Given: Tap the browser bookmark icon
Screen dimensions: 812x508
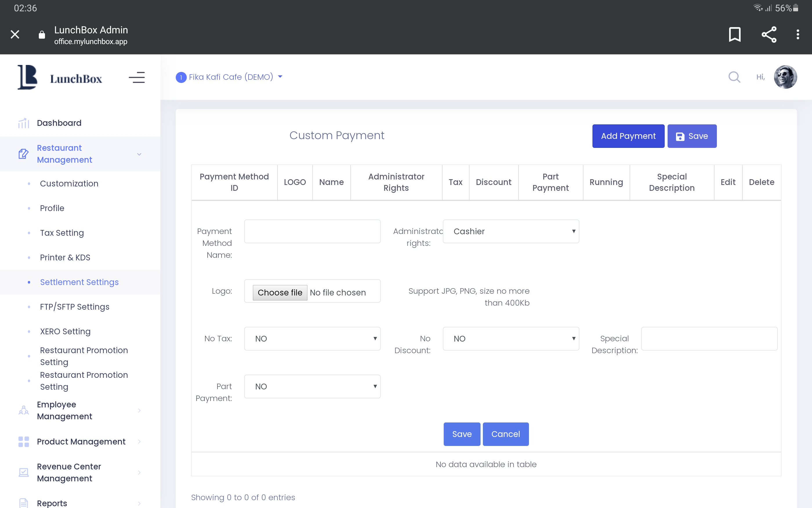Looking at the screenshot, I should pyautogui.click(x=734, y=34).
